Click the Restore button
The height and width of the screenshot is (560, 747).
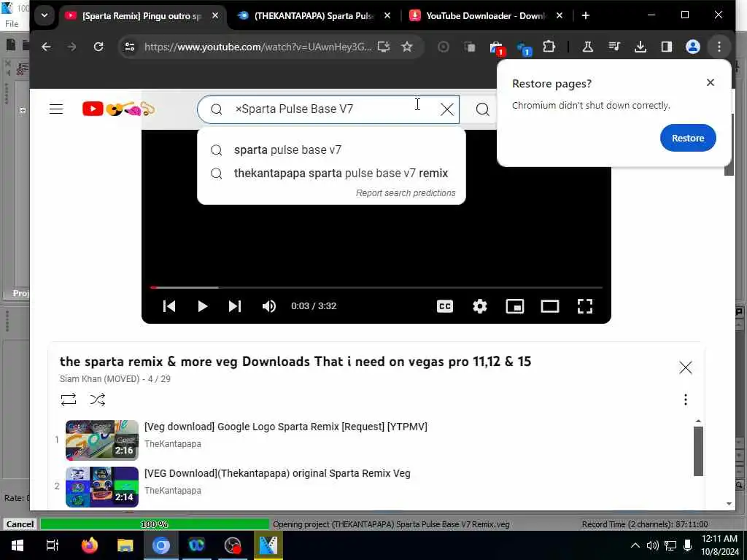click(x=688, y=138)
